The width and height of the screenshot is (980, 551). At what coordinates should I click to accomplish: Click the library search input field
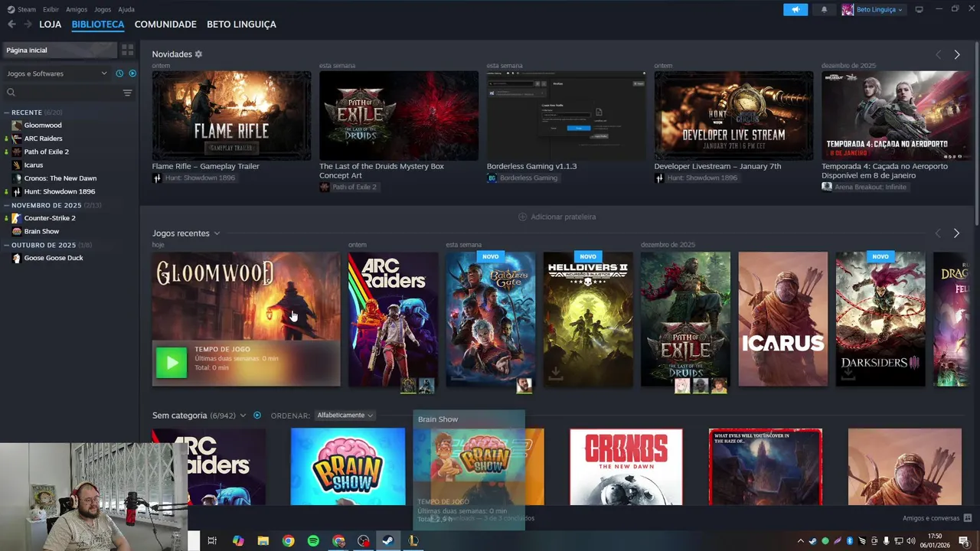(x=67, y=93)
